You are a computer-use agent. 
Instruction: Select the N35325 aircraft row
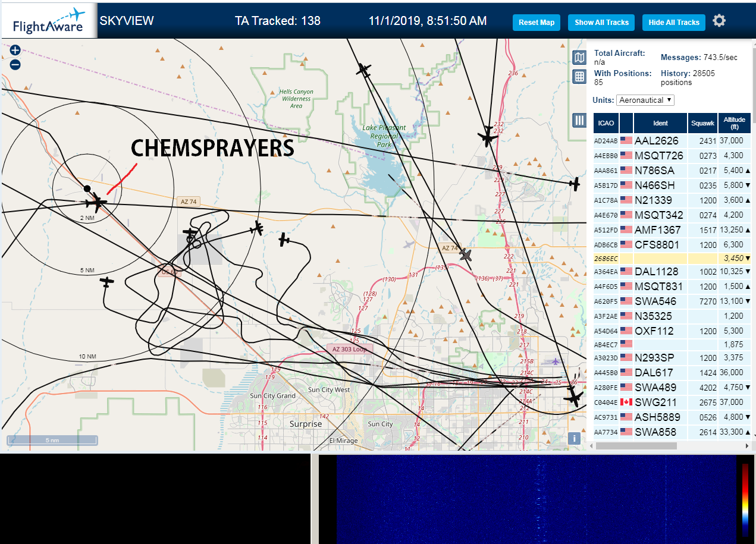point(672,316)
